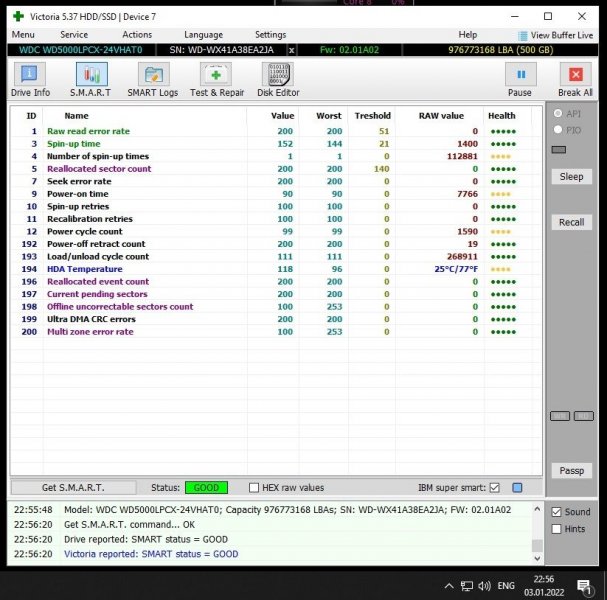Select the PIO radio button
This screenshot has width=607, height=600.
click(x=557, y=129)
